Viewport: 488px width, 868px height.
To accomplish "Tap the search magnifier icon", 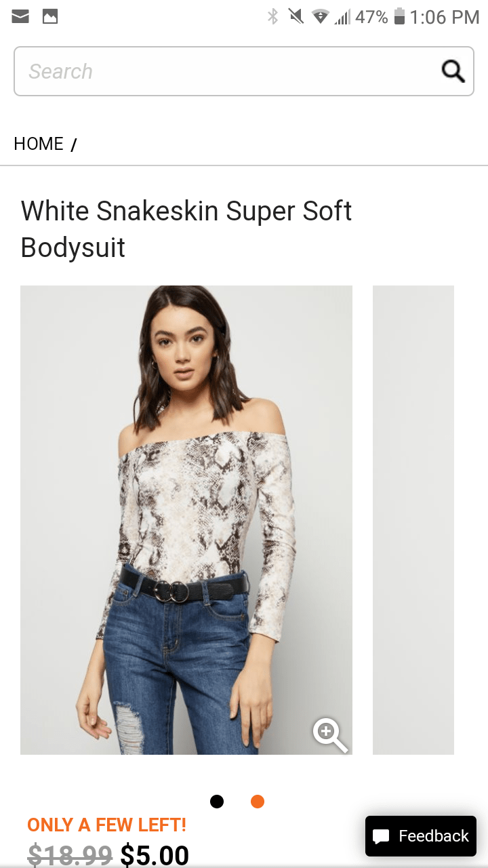I will tap(453, 71).
